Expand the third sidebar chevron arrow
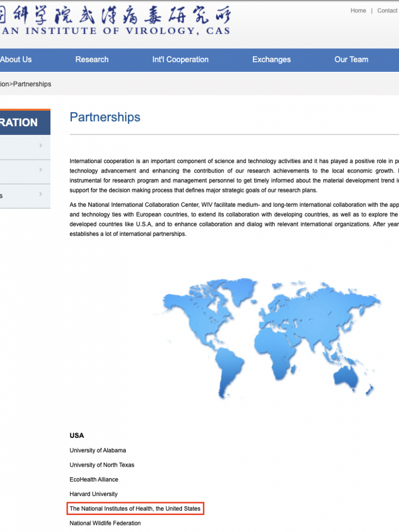 40,194
